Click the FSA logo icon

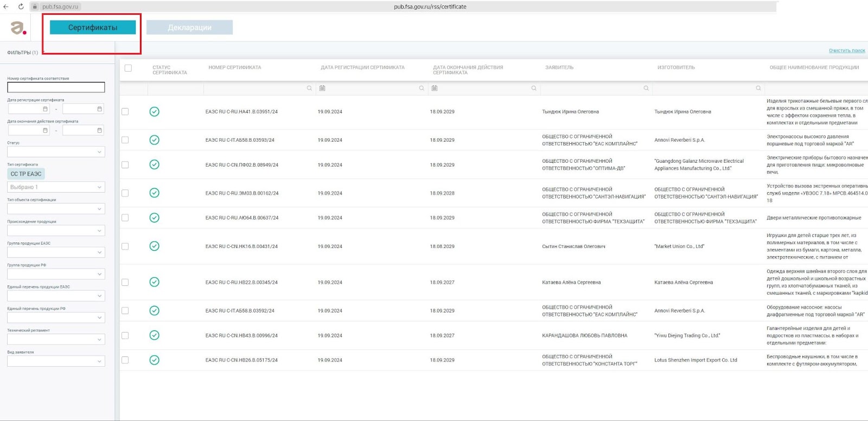click(x=18, y=28)
